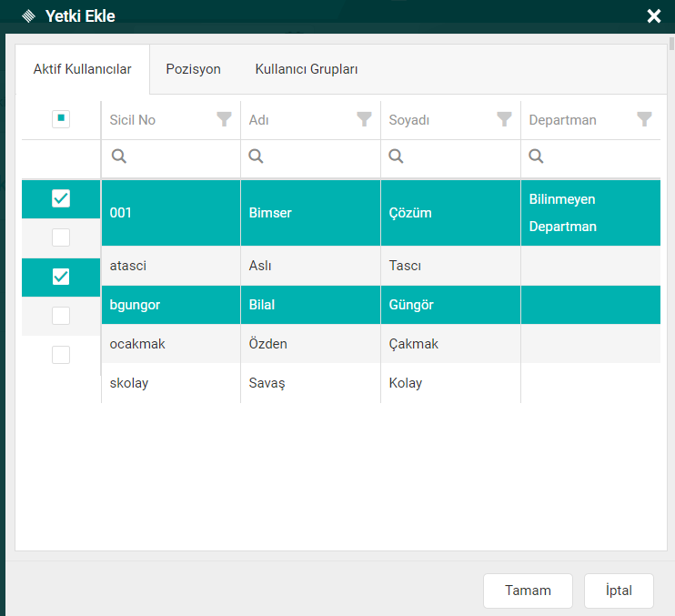Image resolution: width=675 pixels, height=616 pixels.
Task: Uncheck the checkbox for bgungor row
Action: [x=61, y=277]
